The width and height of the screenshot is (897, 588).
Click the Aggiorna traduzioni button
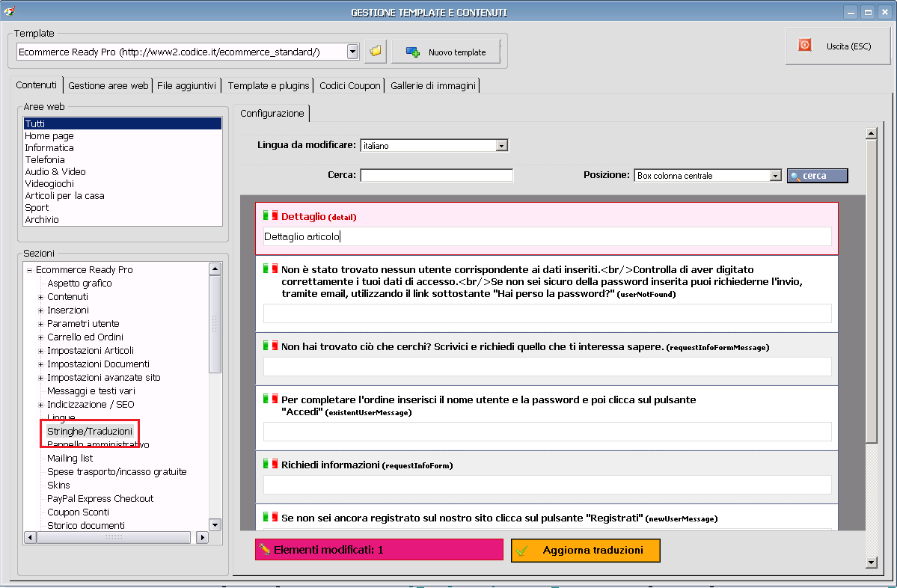pyautogui.click(x=585, y=551)
